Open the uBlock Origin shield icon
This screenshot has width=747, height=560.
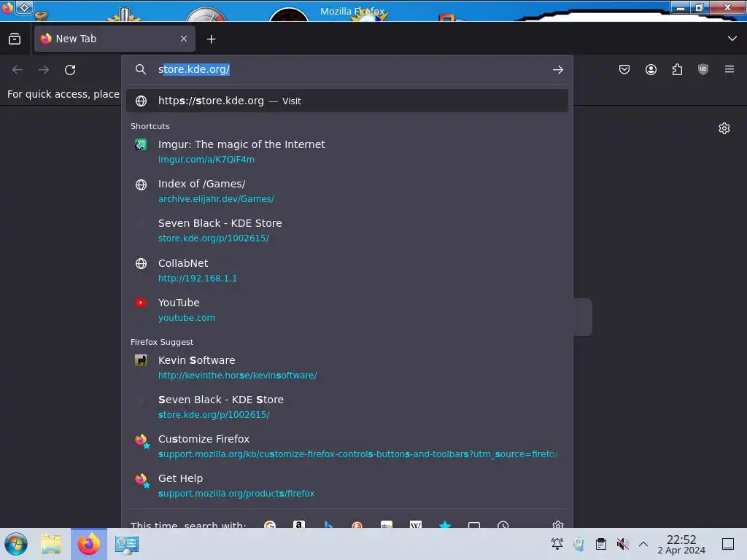(703, 69)
